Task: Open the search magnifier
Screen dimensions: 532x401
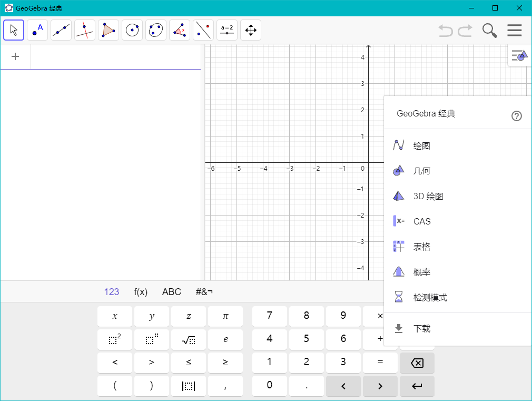Action: pyautogui.click(x=489, y=31)
